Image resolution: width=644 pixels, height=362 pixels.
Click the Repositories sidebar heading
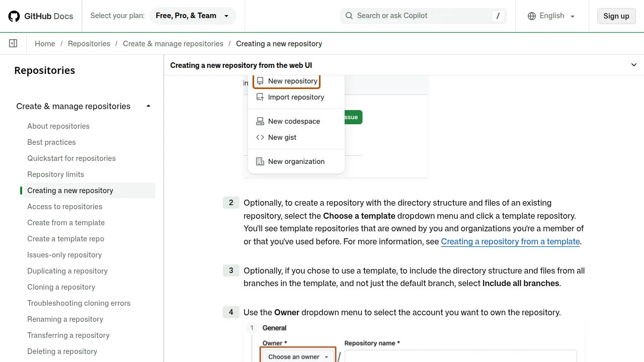44,70
